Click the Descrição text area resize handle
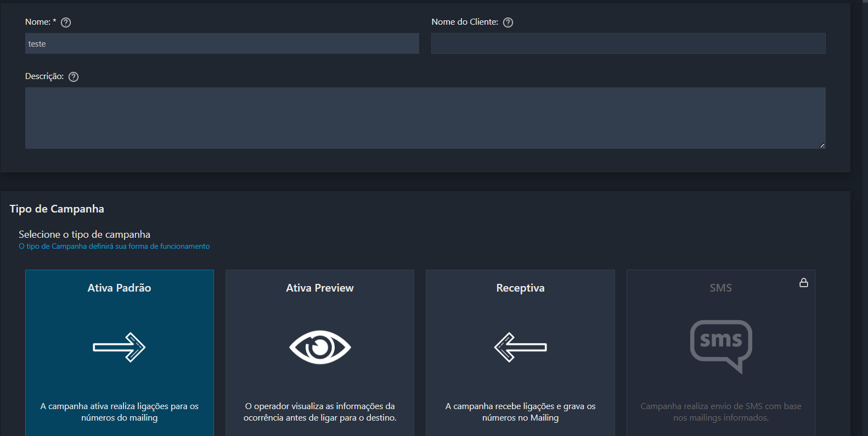 click(x=822, y=146)
